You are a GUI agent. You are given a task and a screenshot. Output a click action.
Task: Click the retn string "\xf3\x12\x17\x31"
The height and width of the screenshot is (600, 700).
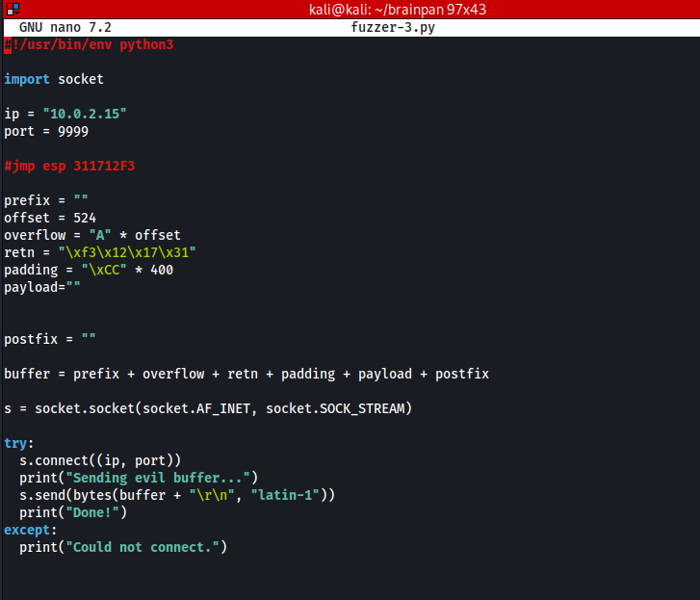click(127, 252)
